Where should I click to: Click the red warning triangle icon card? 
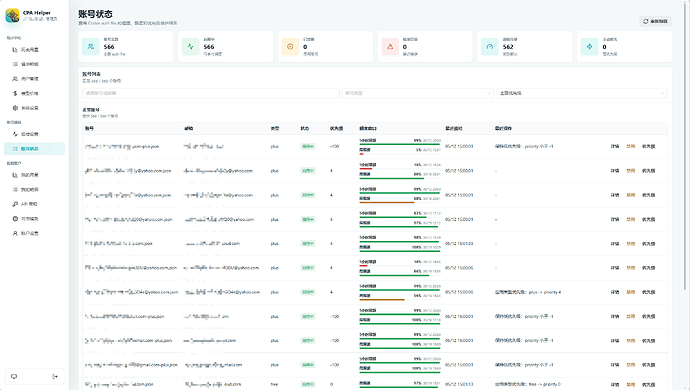pos(390,47)
